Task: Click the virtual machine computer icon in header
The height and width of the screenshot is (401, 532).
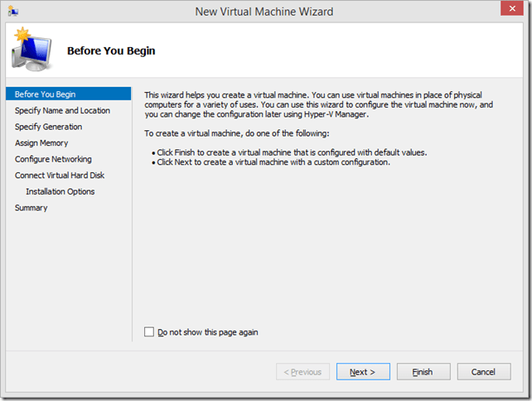Action: coord(31,50)
